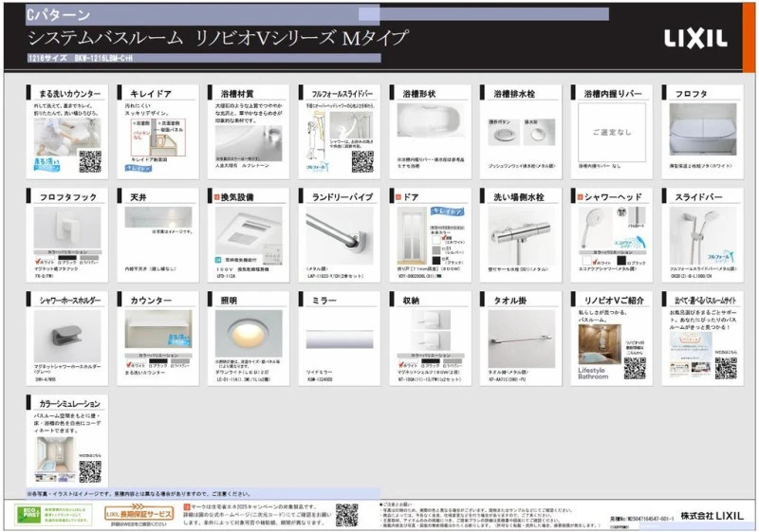Click the campaign QR code in the footer
Image resolution: width=759 pixels, height=532 pixels.
click(346, 515)
